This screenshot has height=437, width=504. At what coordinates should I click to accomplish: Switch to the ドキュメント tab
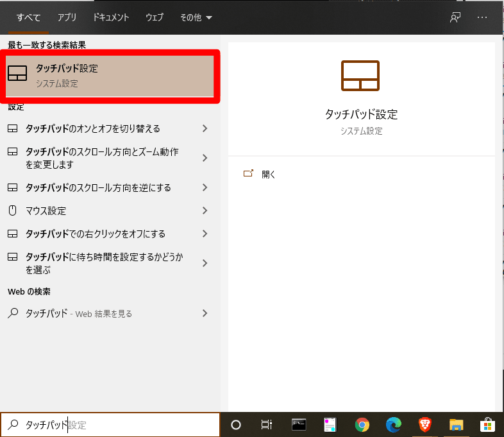tap(111, 17)
